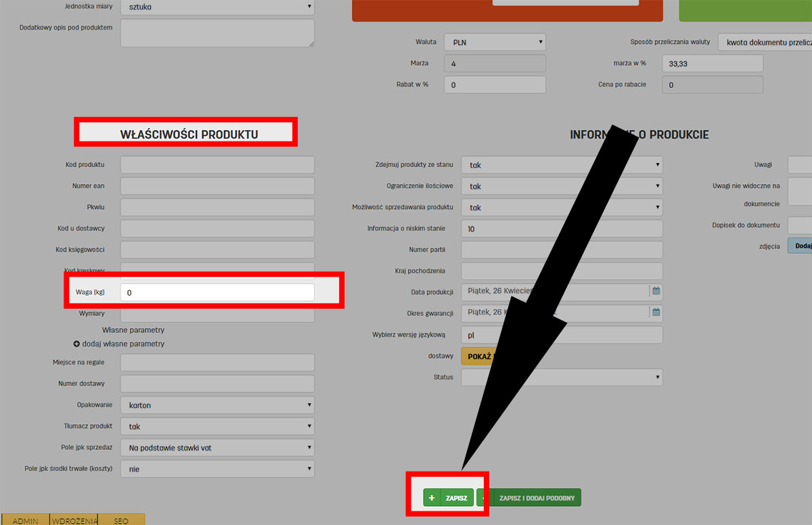Open Zdejmuj produkty ze stanu dropdown

[562, 165]
